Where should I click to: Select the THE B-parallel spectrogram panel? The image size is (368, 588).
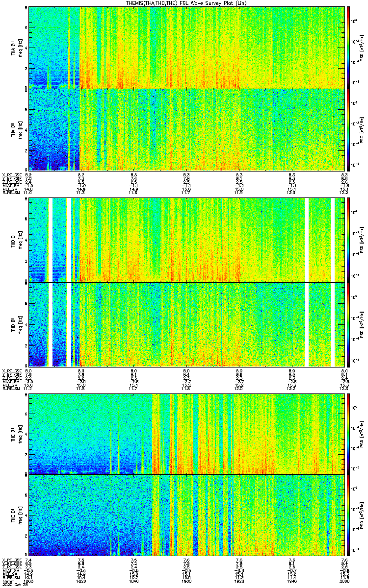click(x=186, y=515)
